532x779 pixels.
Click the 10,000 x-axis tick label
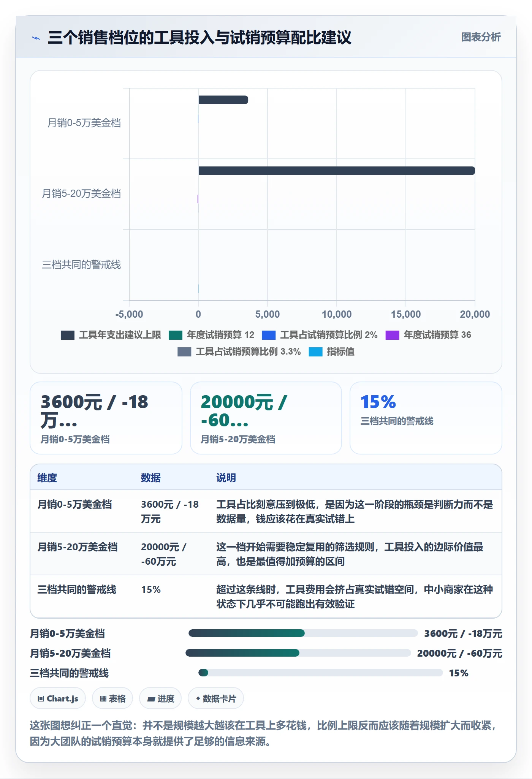pyautogui.click(x=337, y=314)
